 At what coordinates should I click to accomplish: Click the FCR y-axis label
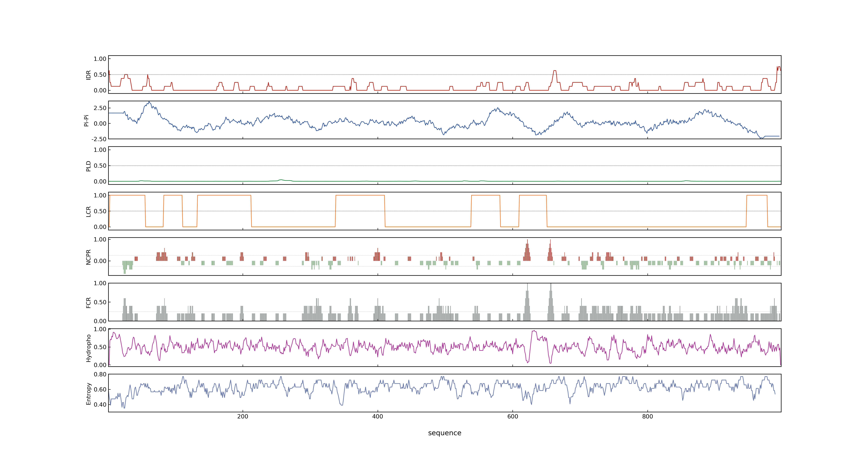coord(88,303)
